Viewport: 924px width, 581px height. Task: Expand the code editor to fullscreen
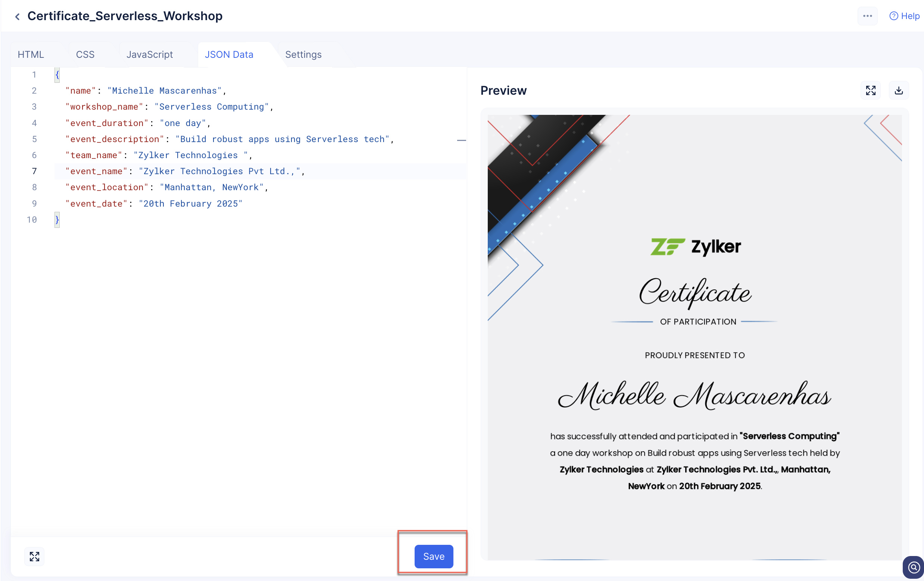[x=35, y=556]
